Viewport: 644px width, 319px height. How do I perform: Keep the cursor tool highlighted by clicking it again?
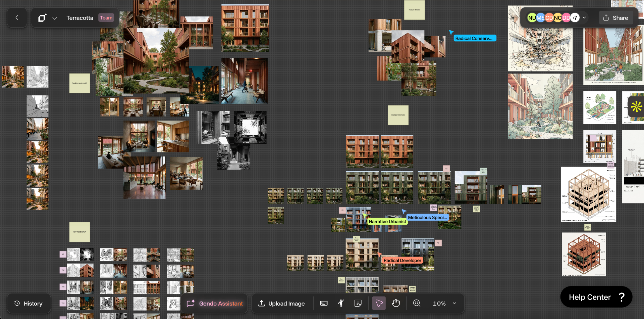[x=379, y=303]
